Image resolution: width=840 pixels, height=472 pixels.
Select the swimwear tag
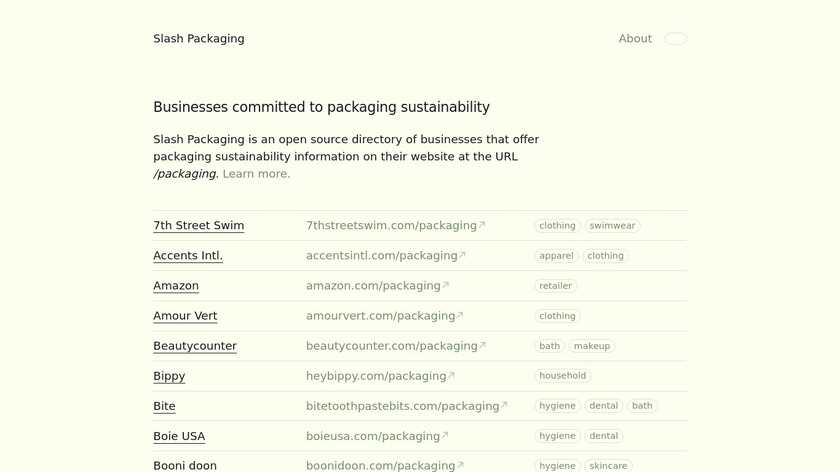pos(612,226)
